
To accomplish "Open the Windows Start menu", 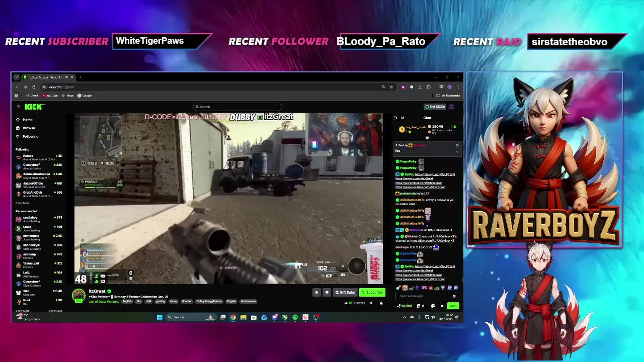I will 159,317.
